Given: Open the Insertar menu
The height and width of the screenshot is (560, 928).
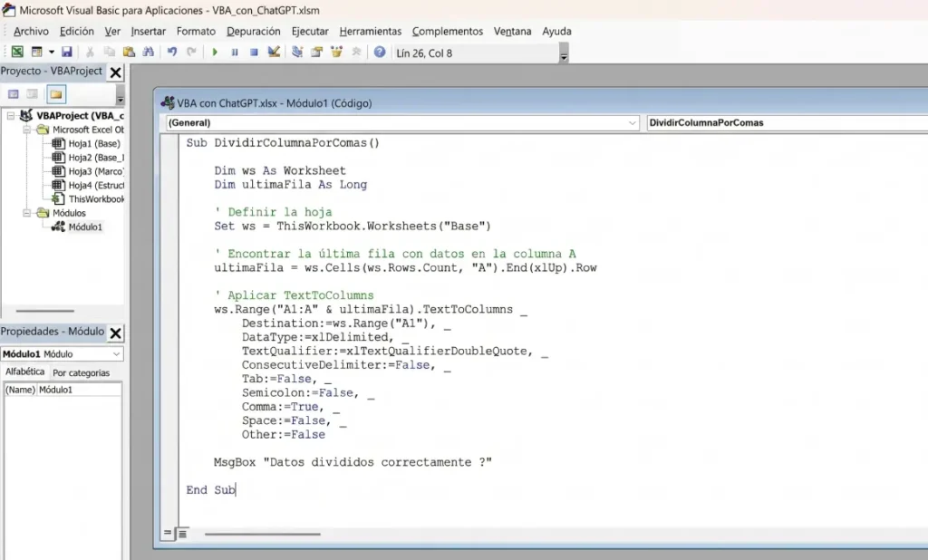Looking at the screenshot, I should pyautogui.click(x=148, y=32).
